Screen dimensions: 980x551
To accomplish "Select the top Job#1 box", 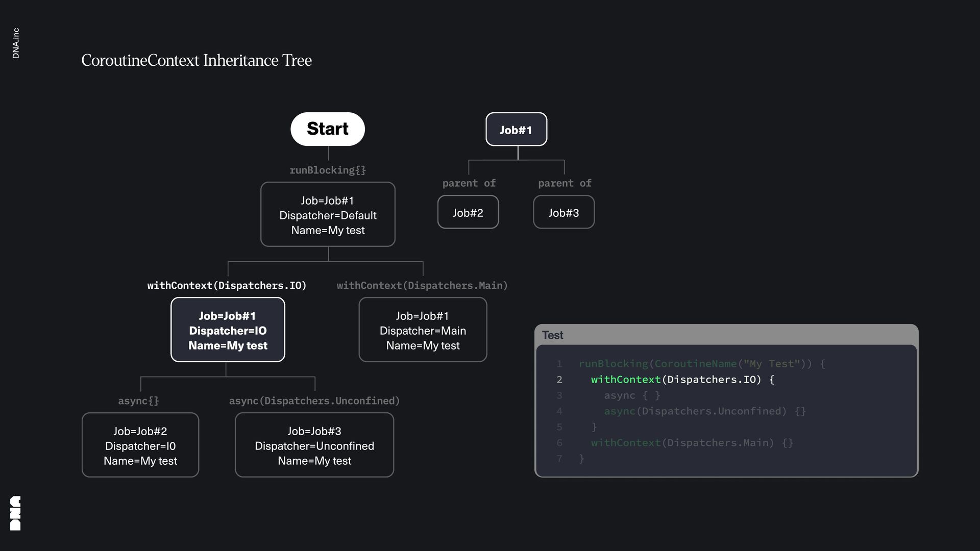I will 516,130.
